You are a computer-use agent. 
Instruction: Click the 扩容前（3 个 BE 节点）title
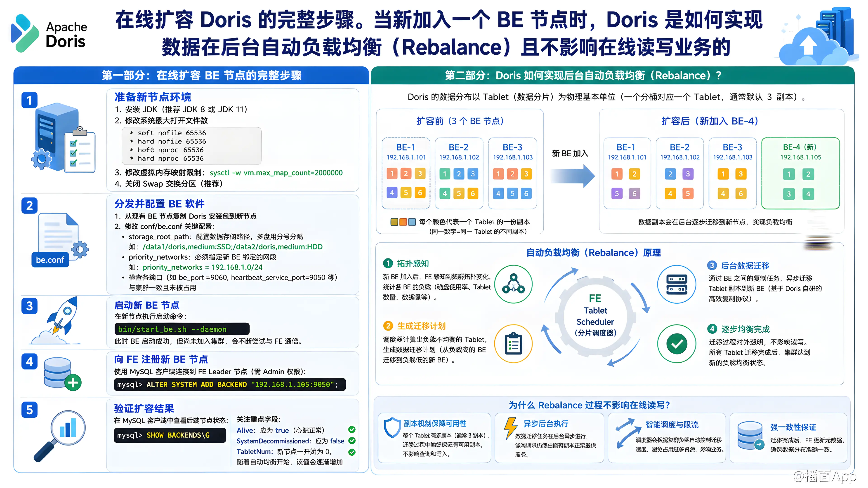point(460,121)
